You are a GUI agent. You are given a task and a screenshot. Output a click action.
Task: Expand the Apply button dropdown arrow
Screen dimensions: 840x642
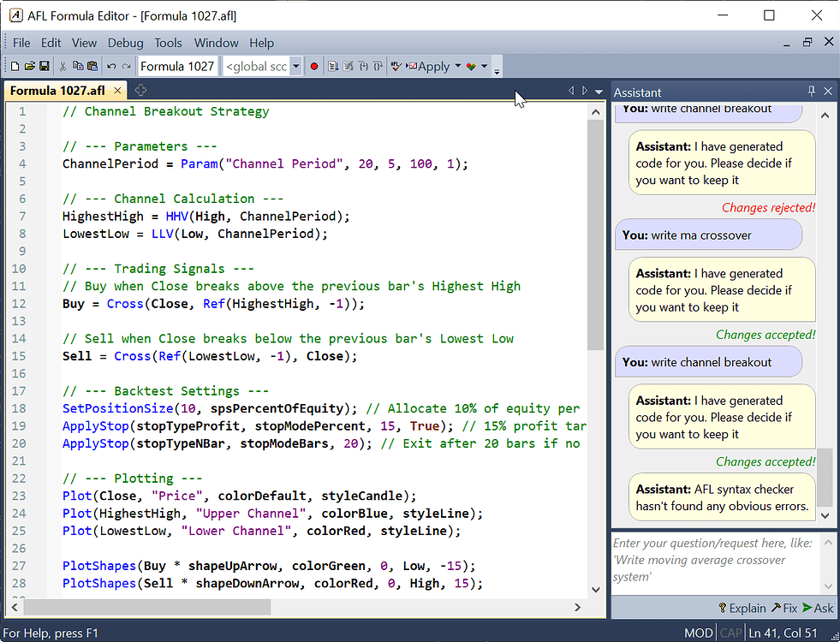[457, 66]
